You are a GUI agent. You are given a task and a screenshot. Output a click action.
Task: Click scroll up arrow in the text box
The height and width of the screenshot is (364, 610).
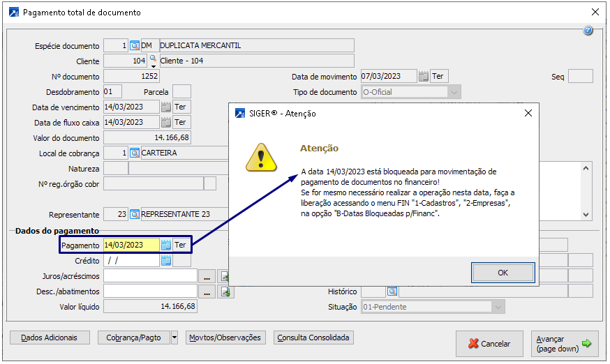coord(586,168)
